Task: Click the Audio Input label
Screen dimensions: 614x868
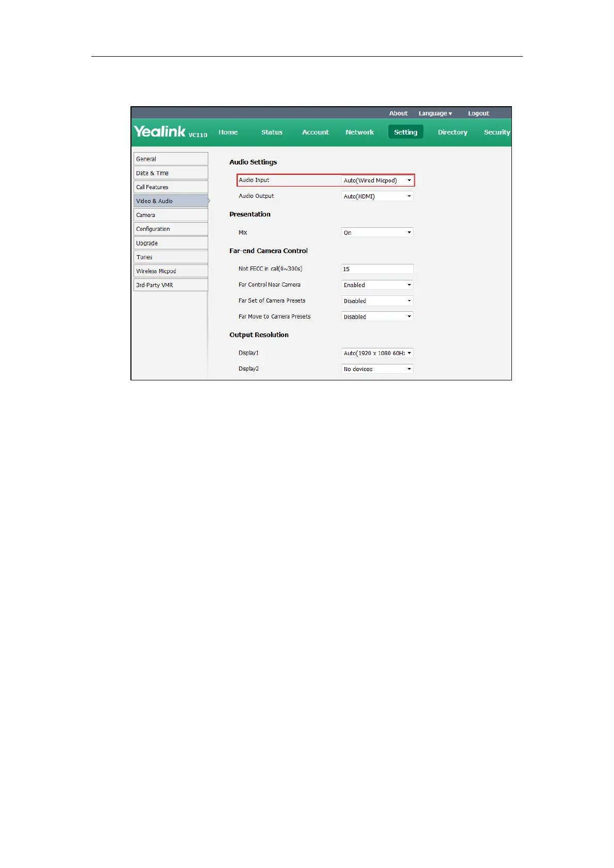Action: point(254,180)
